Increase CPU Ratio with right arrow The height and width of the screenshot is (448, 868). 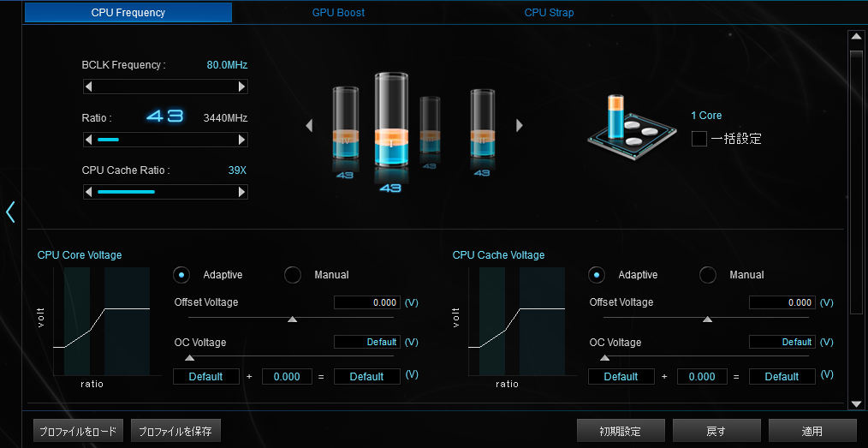click(241, 140)
